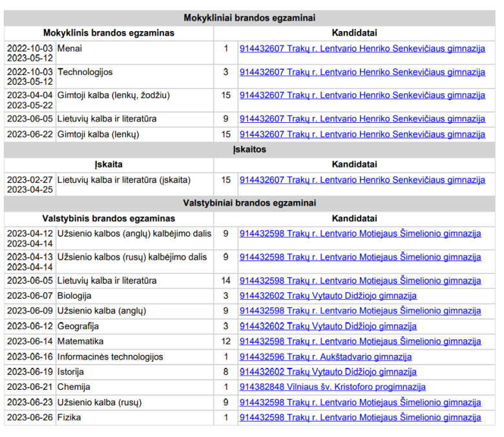This screenshot has height=437, width=504.
Task: Open the Trakų r. Aukštadvario gimnazija link
Action: pyautogui.click(x=325, y=357)
